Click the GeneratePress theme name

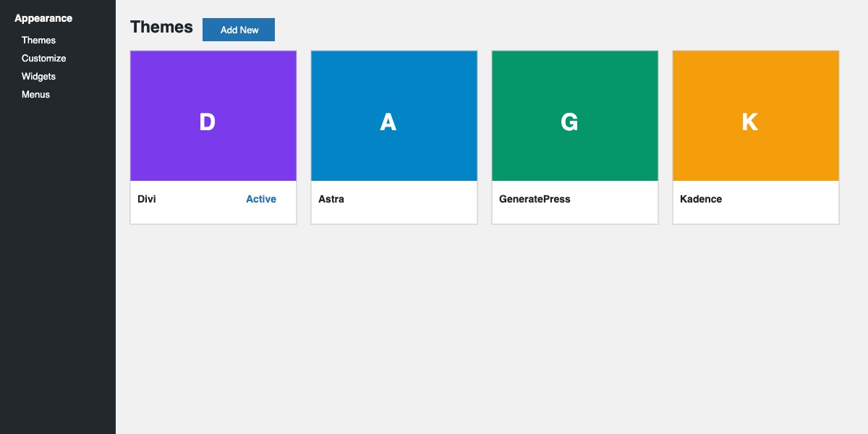535,199
